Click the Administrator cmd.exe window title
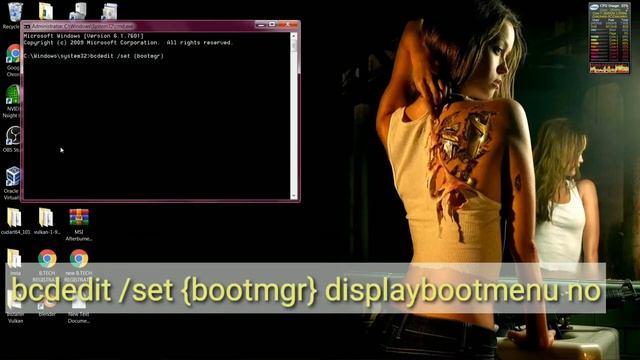The height and width of the screenshot is (360, 640). coord(82,26)
